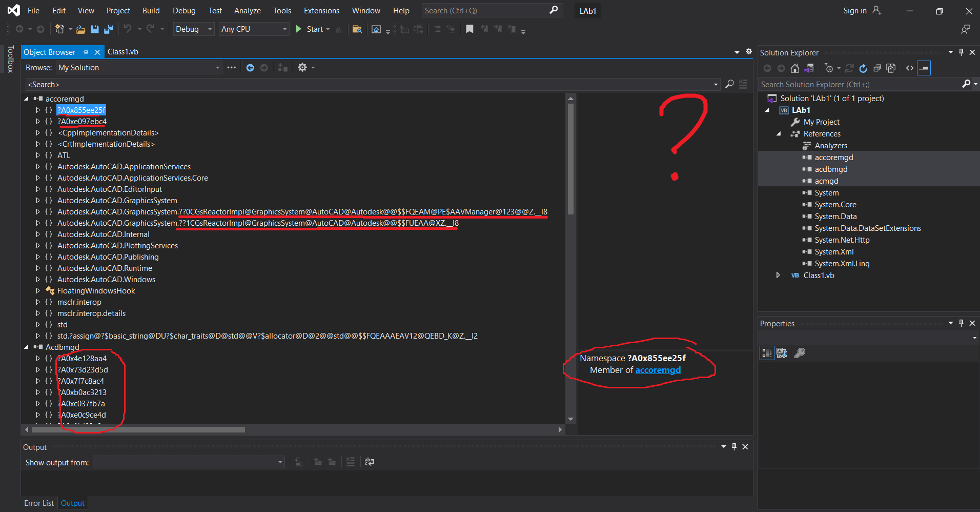Click the Object Browser horizontal scrollbar thumb
Image resolution: width=980 pixels, height=512 pixels.
(138, 429)
